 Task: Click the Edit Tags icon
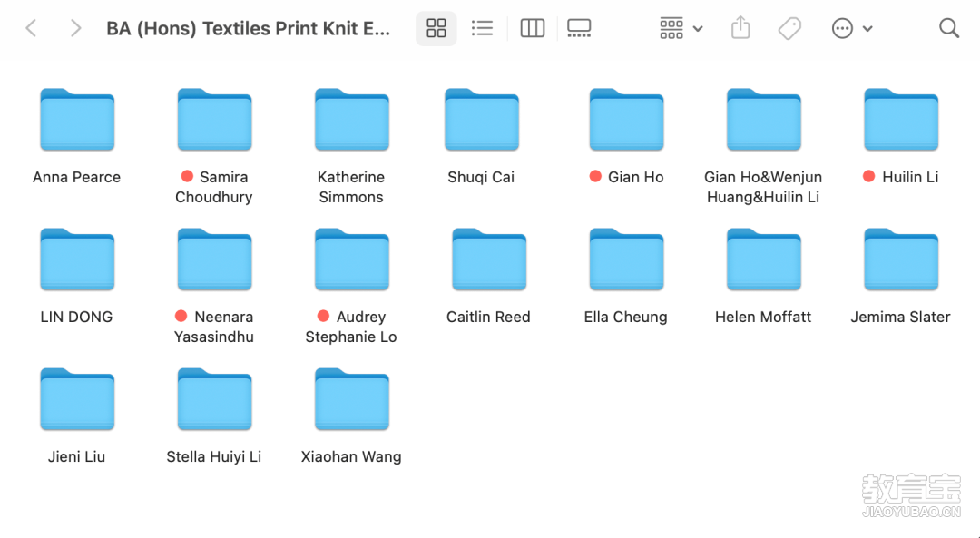[x=789, y=28]
